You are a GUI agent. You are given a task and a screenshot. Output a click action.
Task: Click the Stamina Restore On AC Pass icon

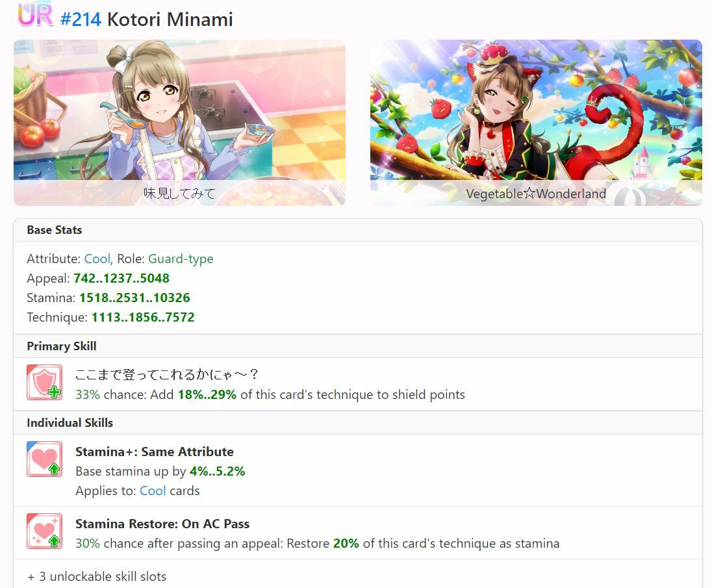(x=44, y=531)
